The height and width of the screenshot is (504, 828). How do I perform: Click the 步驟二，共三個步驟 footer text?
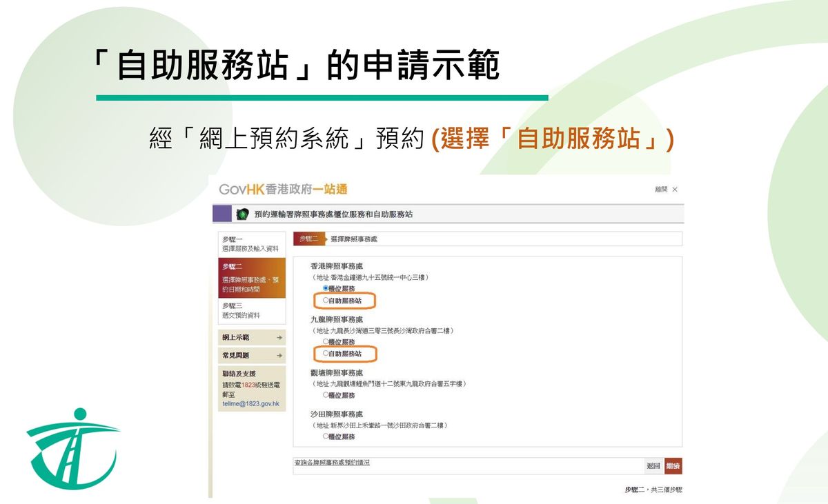653,489
